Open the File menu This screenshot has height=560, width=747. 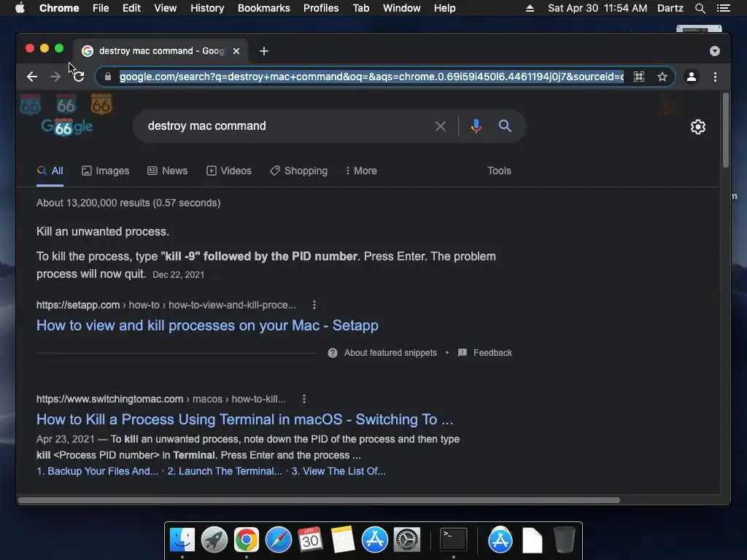[x=101, y=8]
